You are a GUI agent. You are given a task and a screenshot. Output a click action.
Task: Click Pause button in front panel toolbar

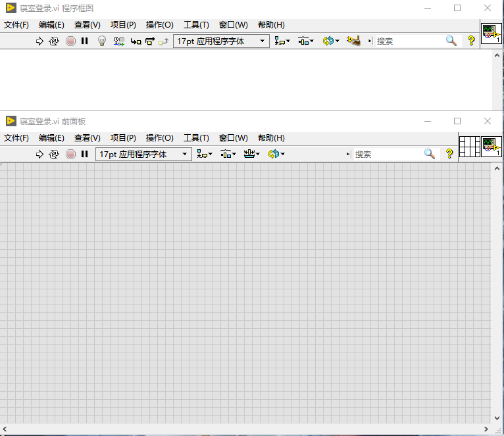click(84, 154)
